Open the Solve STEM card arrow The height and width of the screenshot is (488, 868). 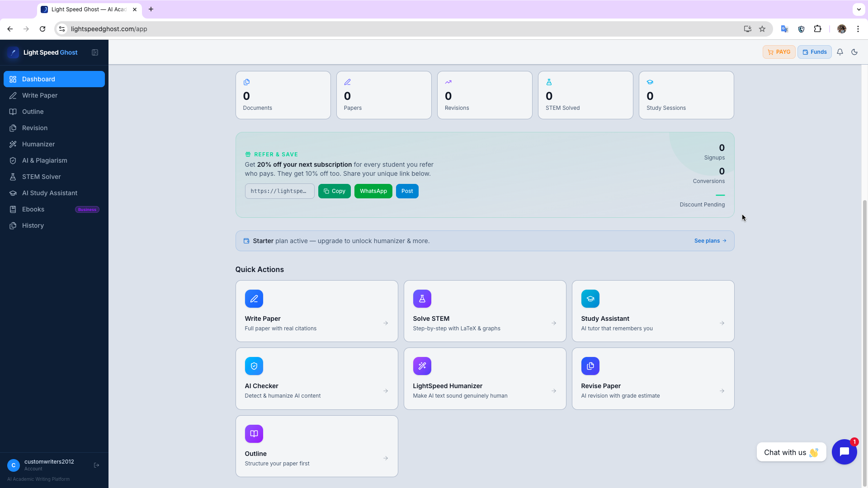[554, 323]
